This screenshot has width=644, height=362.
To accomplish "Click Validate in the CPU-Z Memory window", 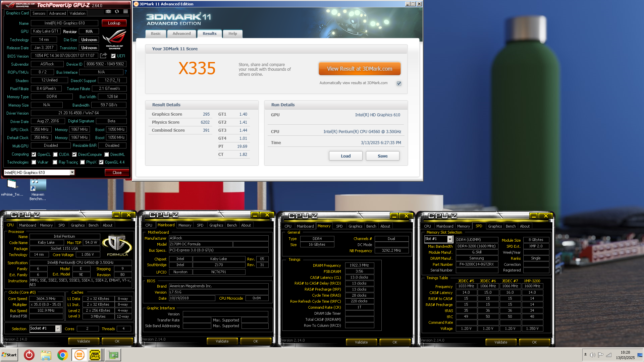I will 361,342.
